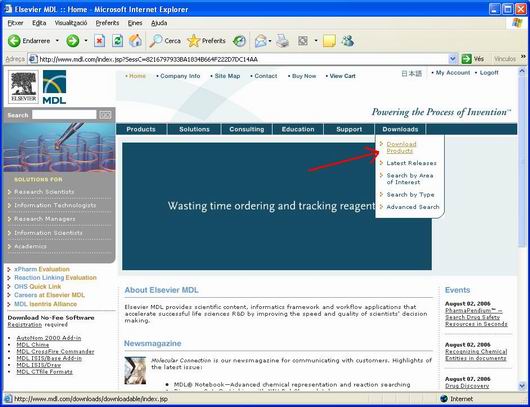530x407 pixels.
Task: Open the Preferits menu in menu bar
Action: [107, 23]
